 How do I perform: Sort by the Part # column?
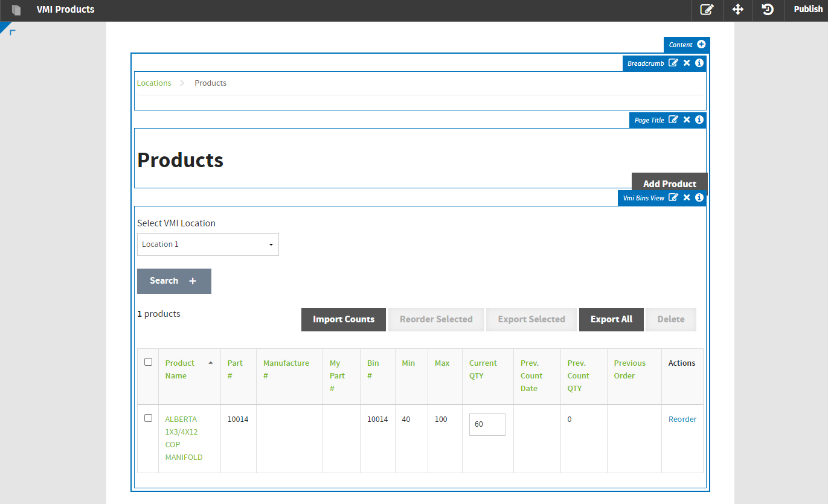click(x=235, y=369)
